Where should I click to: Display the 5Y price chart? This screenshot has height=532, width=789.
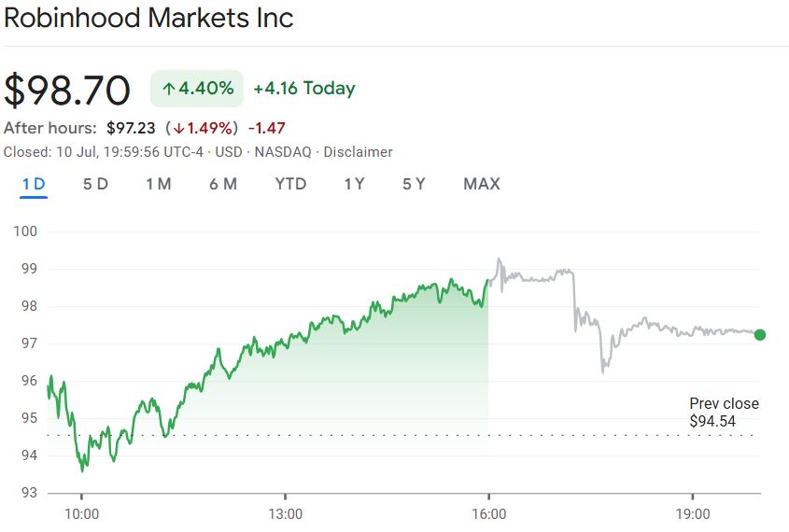[414, 184]
